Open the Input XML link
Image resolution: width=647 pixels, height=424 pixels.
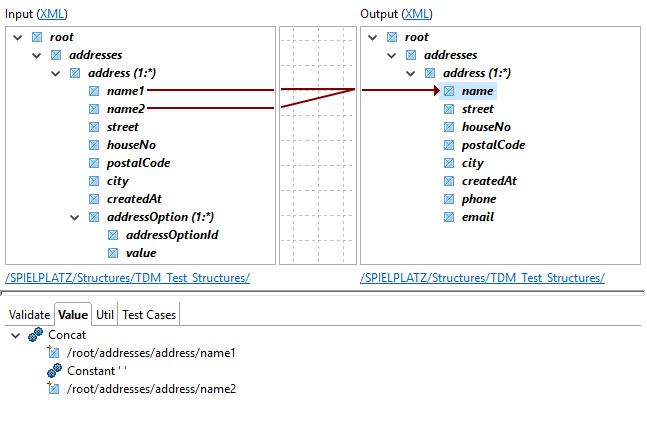point(52,13)
